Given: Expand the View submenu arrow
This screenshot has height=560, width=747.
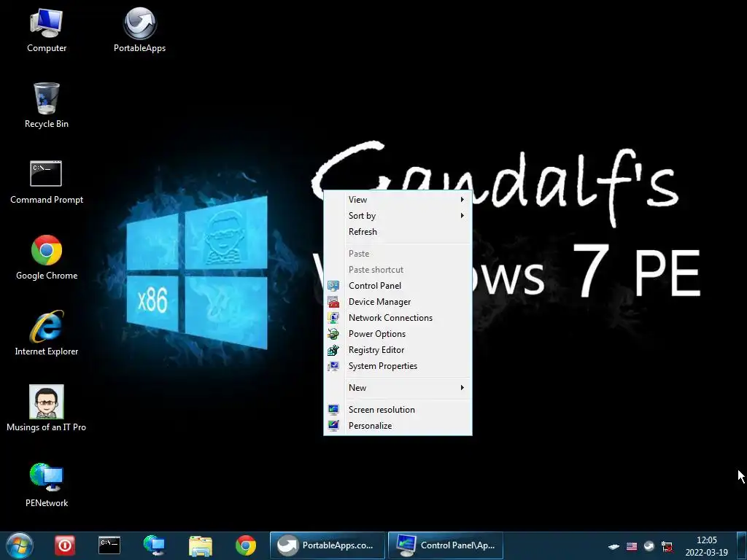Looking at the screenshot, I should [x=462, y=200].
